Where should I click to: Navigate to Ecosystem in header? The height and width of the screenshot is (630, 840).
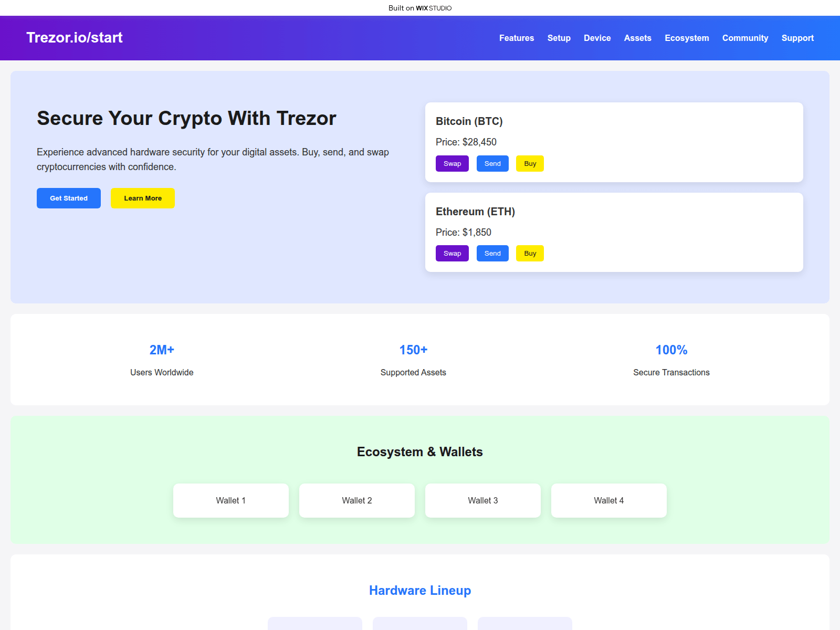pyautogui.click(x=687, y=38)
